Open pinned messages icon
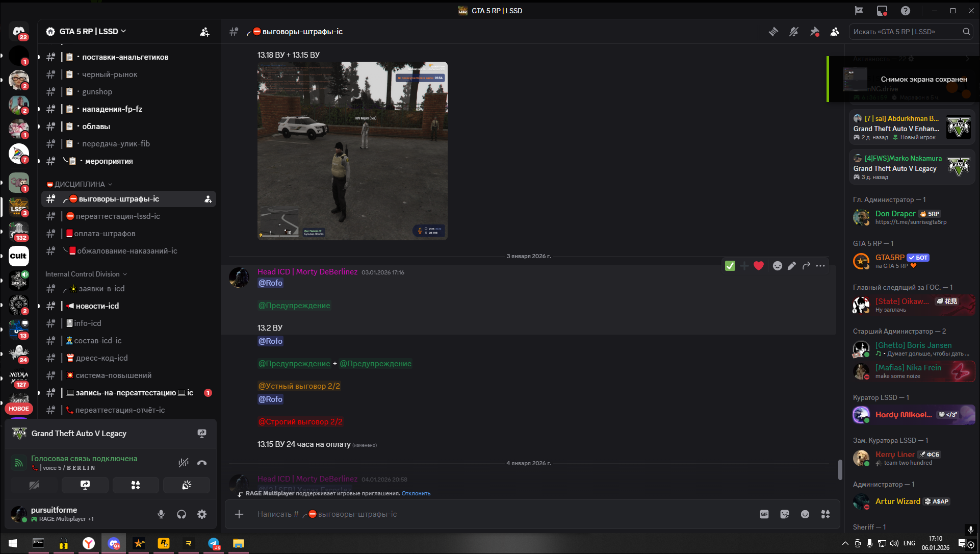980x554 pixels. tap(814, 32)
